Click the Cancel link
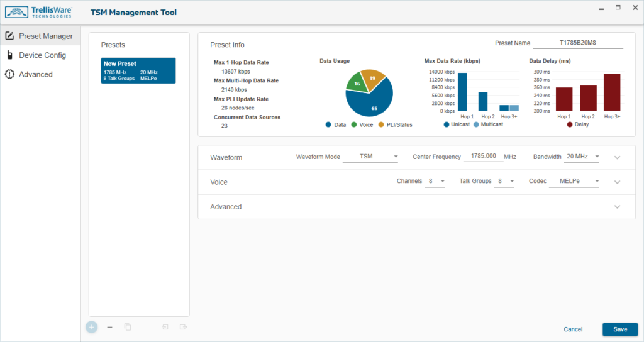644x342 pixels. point(573,329)
